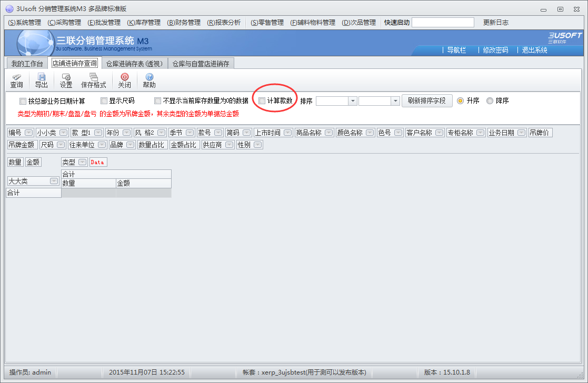Click the 查询 (Query) toolbar icon
This screenshot has height=383, width=588.
click(x=16, y=77)
